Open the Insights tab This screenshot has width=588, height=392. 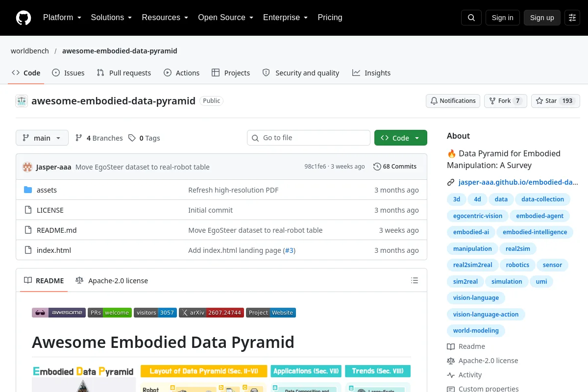click(x=371, y=73)
